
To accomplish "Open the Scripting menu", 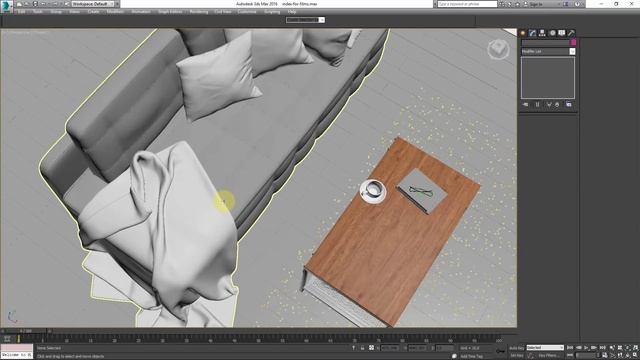I will pyautogui.click(x=272, y=12).
